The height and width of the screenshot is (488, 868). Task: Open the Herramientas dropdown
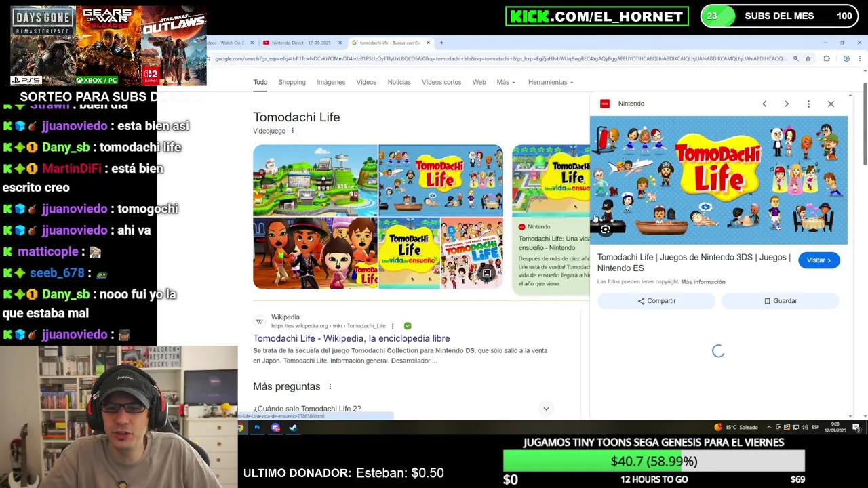click(x=551, y=82)
